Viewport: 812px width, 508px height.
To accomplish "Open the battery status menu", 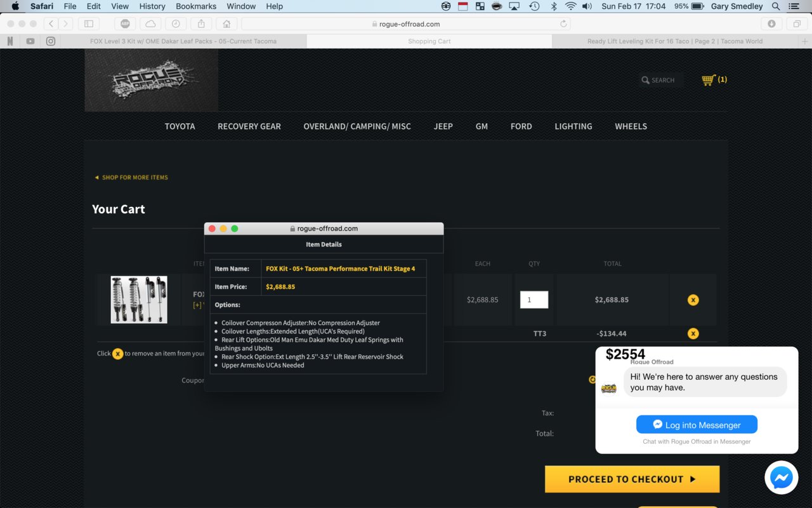I will click(x=689, y=6).
